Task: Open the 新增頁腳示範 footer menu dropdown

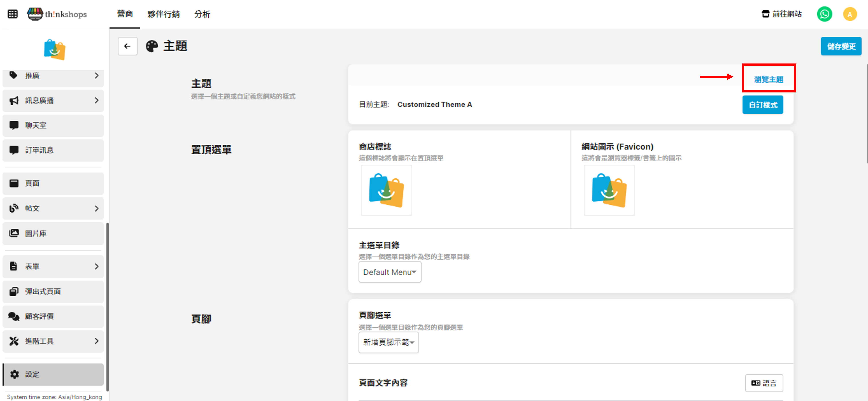Action: (388, 342)
